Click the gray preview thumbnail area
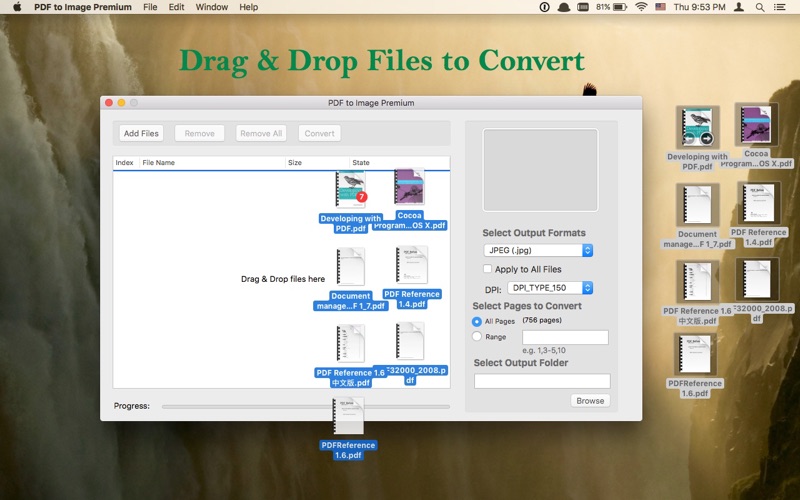Image resolution: width=800 pixels, height=500 pixels. pos(540,170)
